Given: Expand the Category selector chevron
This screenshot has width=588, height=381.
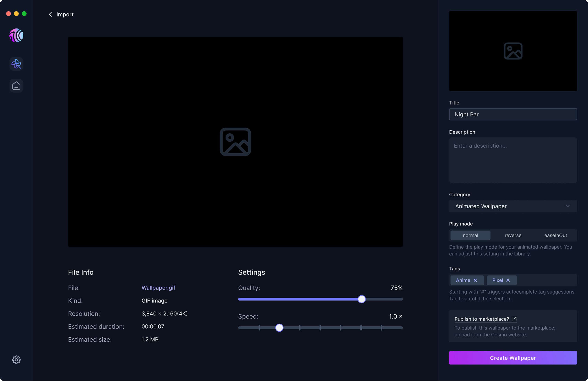Looking at the screenshot, I should 568,206.
